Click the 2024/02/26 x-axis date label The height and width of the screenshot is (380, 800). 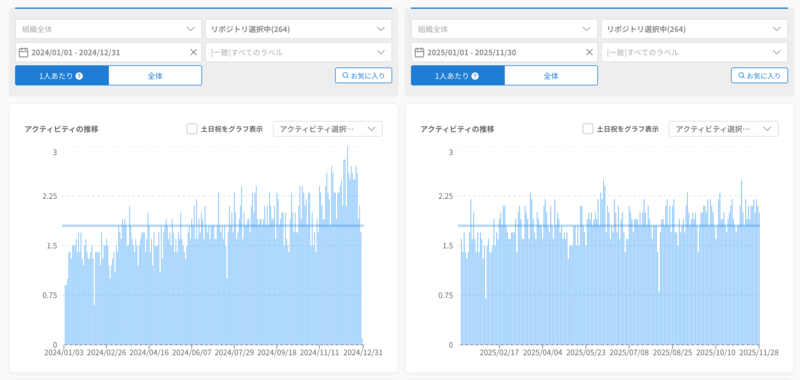pos(106,352)
